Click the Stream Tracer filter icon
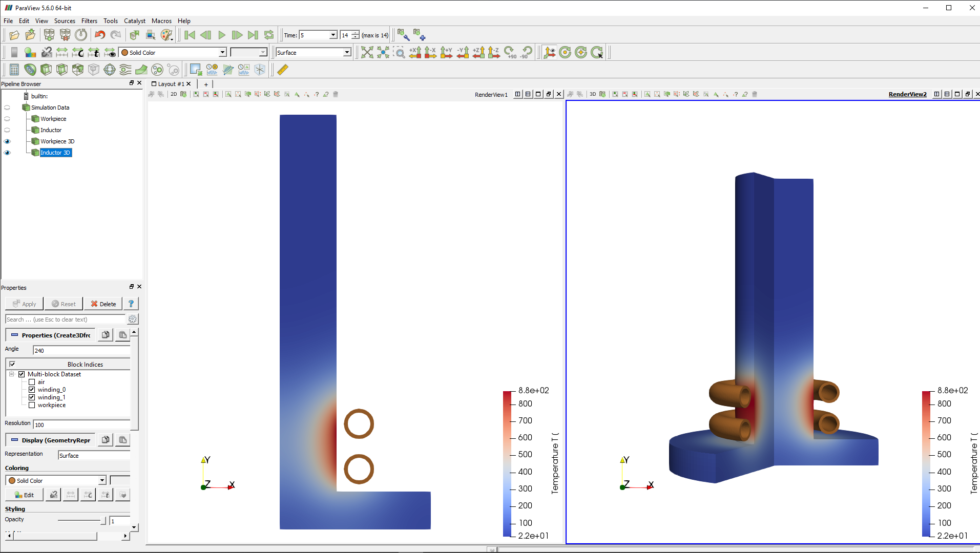 126,70
